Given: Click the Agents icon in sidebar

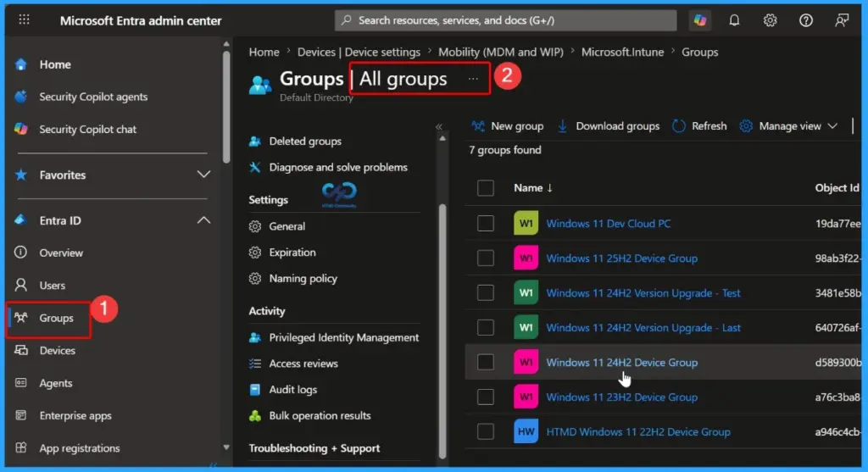Looking at the screenshot, I should click(21, 383).
